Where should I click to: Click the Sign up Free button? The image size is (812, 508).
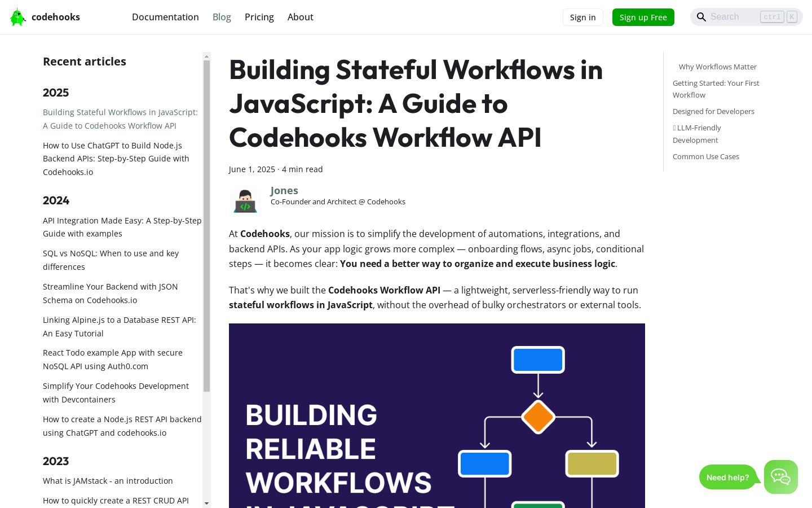(x=643, y=17)
